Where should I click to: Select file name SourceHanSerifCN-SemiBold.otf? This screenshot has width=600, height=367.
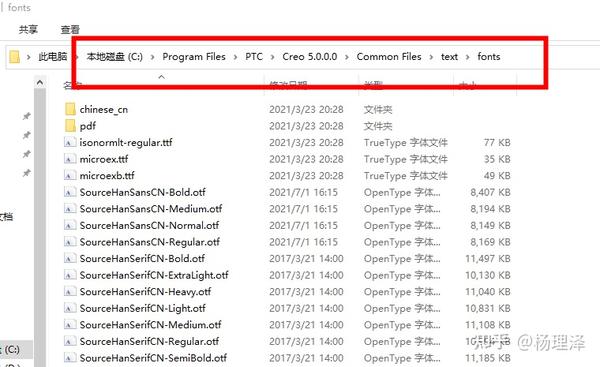click(x=153, y=358)
